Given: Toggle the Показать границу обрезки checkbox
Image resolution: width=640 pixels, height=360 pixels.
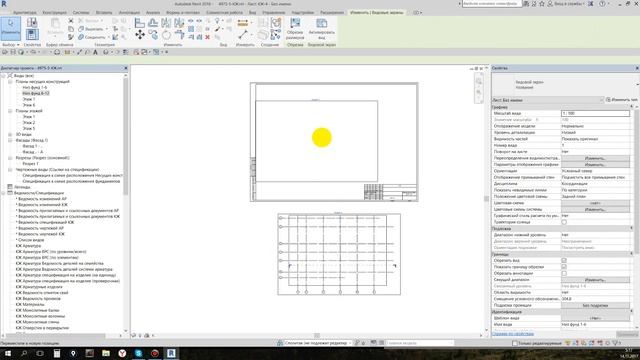Looking at the screenshot, I should click(x=564, y=267).
